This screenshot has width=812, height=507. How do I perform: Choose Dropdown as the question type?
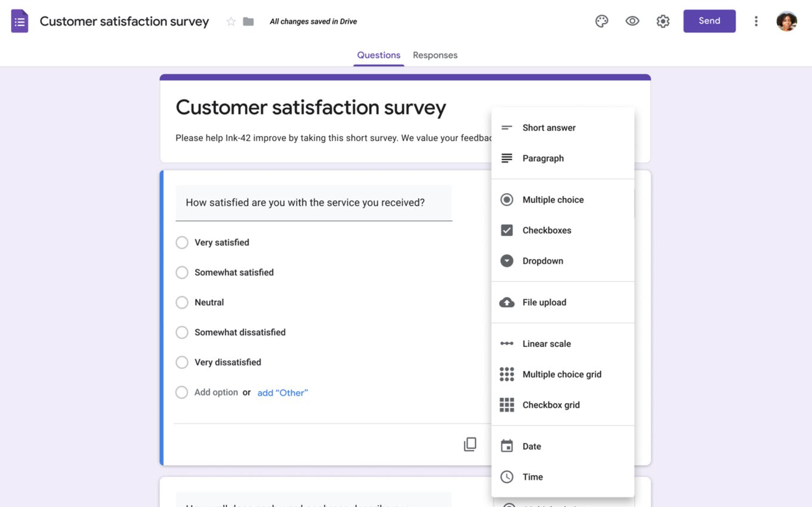[x=543, y=261]
